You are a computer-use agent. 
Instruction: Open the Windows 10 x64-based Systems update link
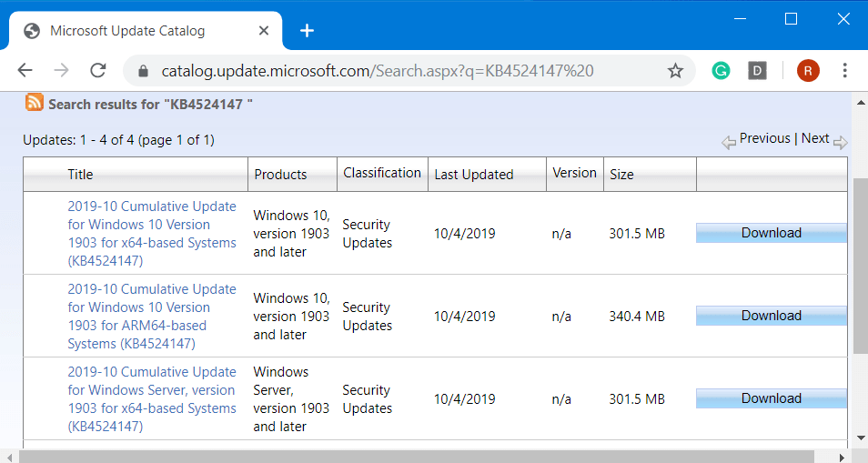tap(152, 234)
